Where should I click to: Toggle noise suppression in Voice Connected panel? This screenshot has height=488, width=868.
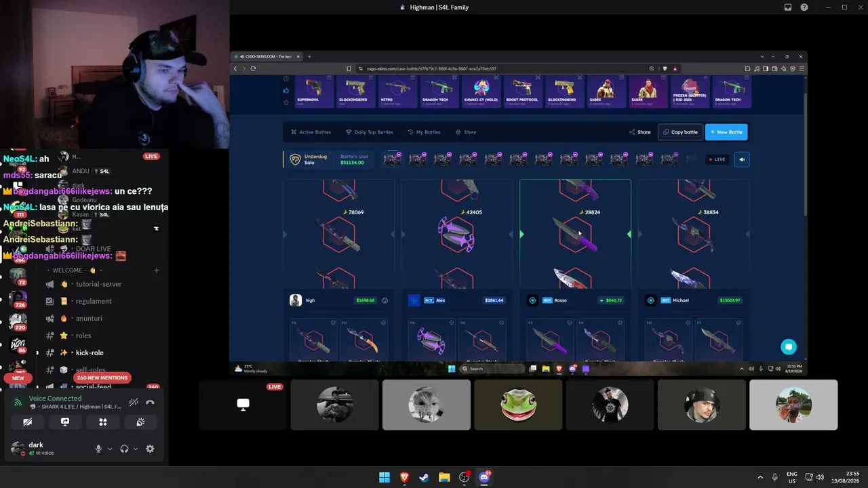134,402
